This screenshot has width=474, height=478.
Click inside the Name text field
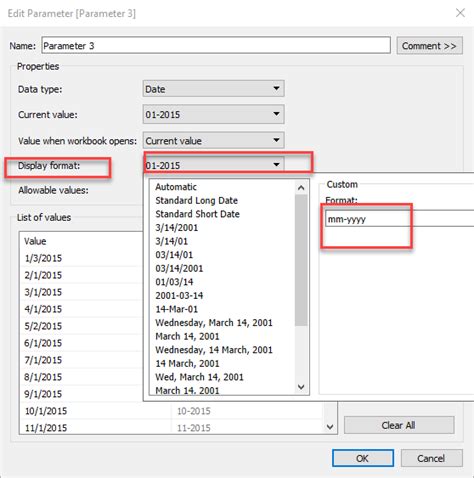point(216,45)
